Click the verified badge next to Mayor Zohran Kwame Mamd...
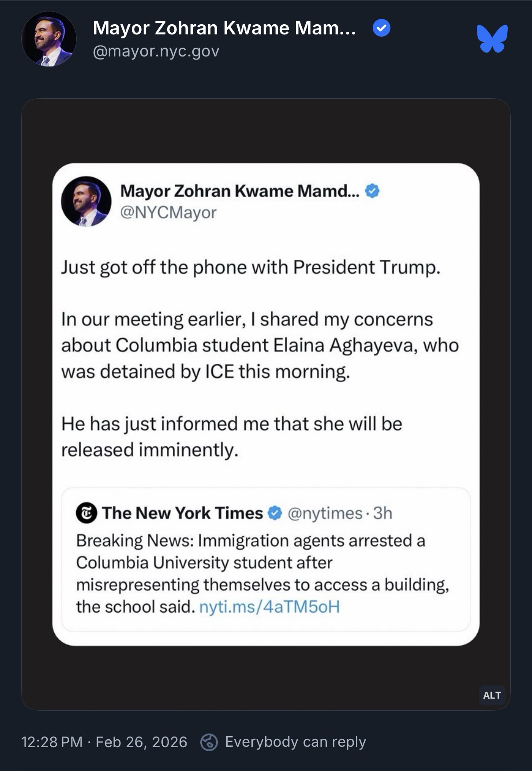This screenshot has height=771, width=532. [372, 191]
